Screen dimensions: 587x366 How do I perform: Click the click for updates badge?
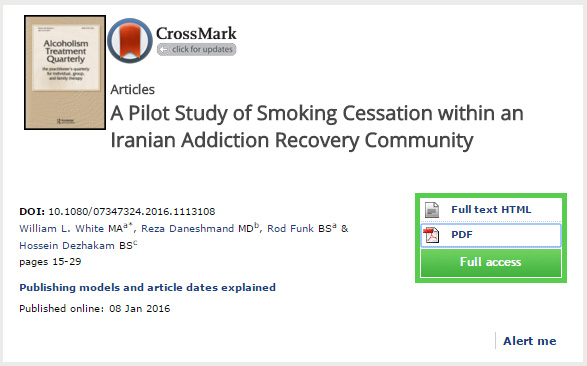coord(197,49)
